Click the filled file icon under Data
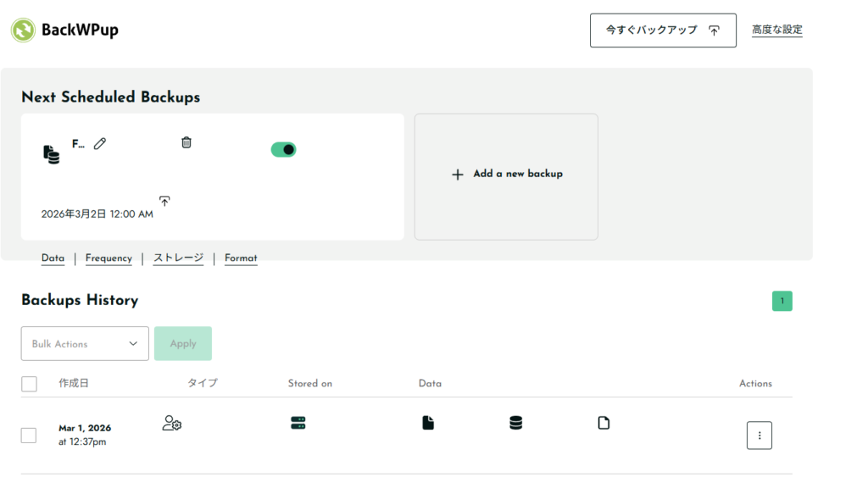 click(x=428, y=423)
